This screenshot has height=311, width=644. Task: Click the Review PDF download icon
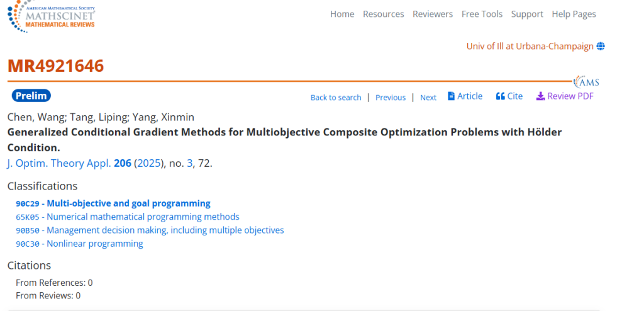540,96
